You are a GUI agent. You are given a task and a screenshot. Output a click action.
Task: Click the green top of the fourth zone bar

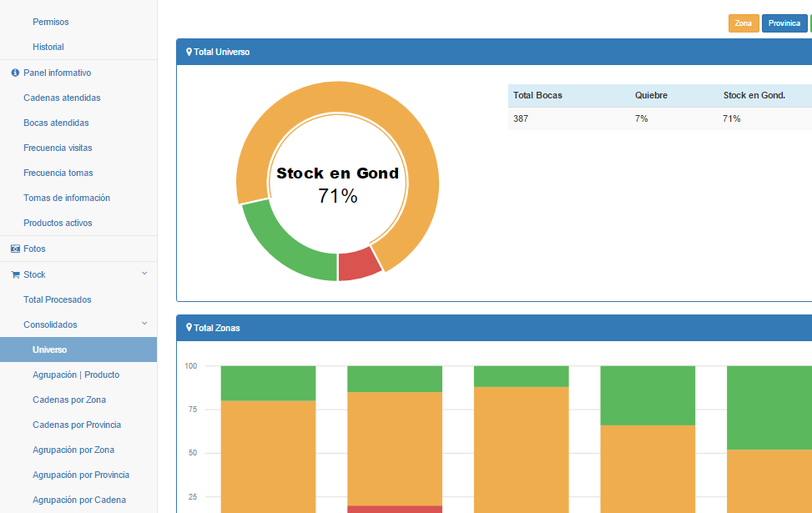[x=648, y=395]
